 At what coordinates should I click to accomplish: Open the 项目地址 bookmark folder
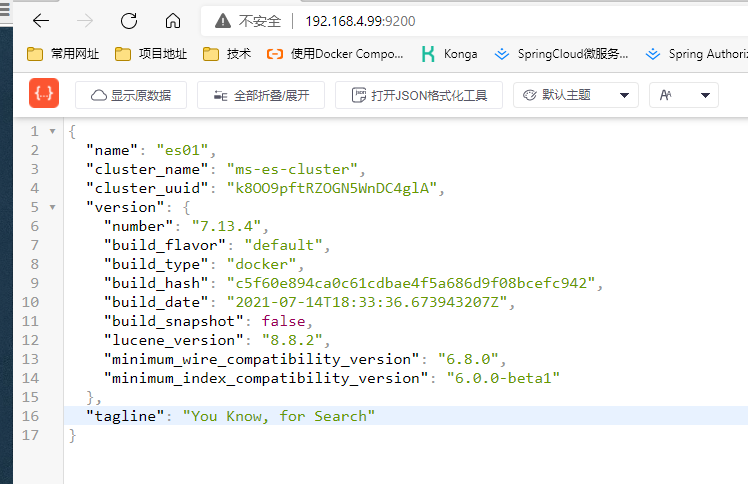coord(151,54)
